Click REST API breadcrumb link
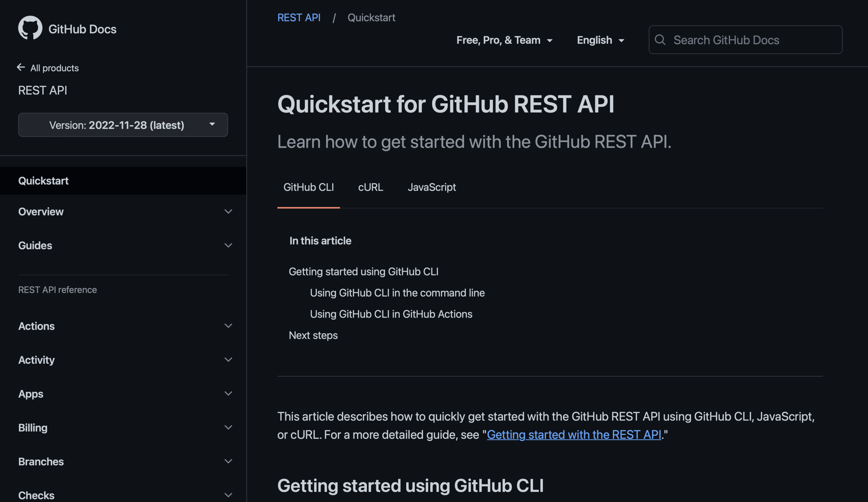The height and width of the screenshot is (502, 868). 299,17
